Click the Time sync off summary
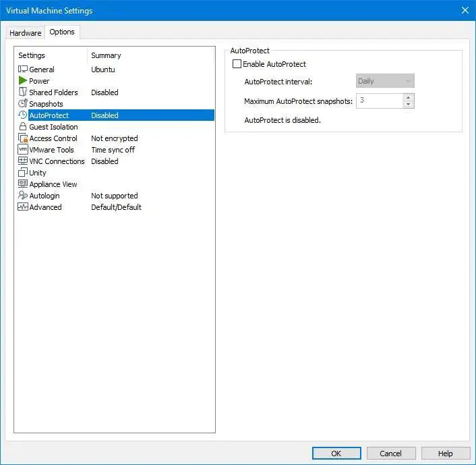The image size is (476, 465). point(113,150)
